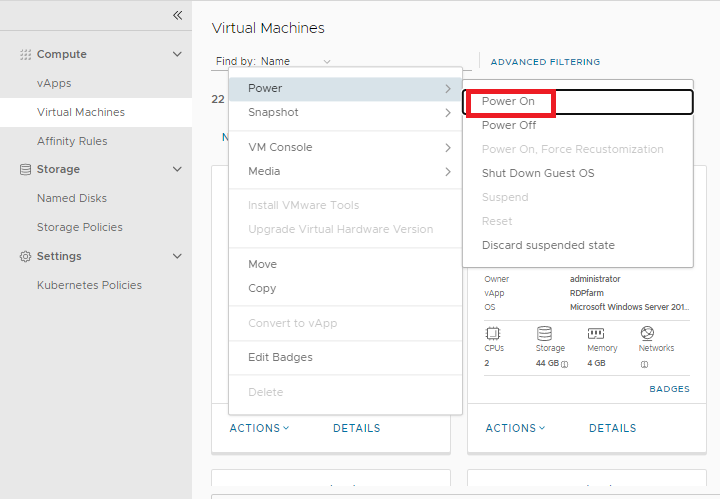Click the 4 GB memory value

point(596,363)
